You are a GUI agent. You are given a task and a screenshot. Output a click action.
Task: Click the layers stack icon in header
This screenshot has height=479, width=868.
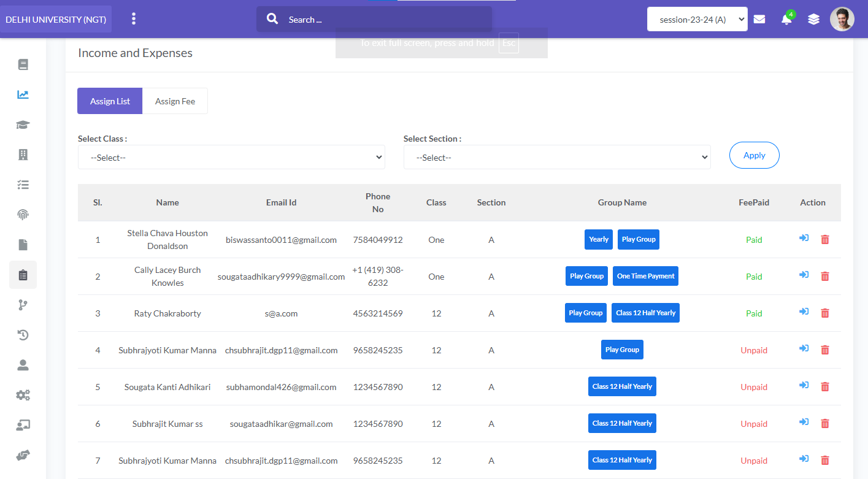point(813,19)
